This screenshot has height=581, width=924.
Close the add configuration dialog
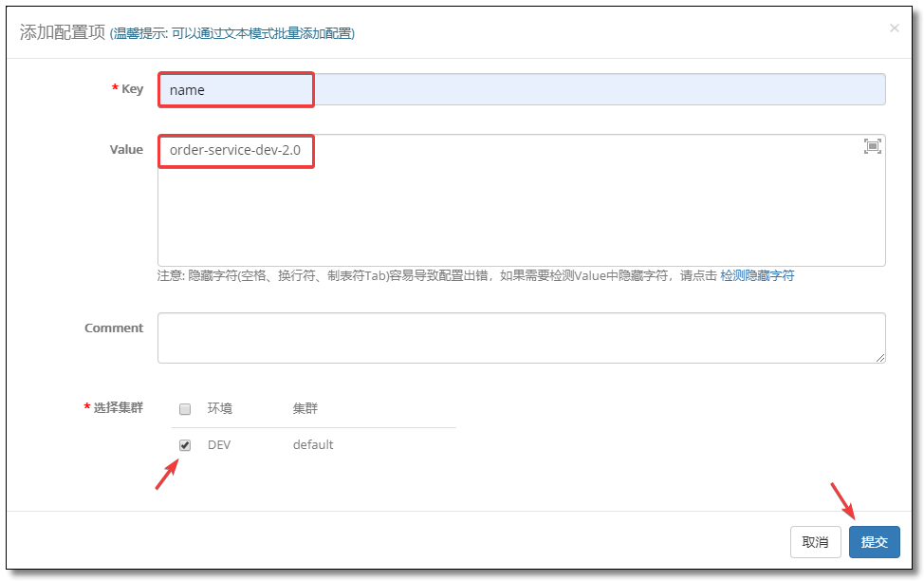click(x=894, y=28)
